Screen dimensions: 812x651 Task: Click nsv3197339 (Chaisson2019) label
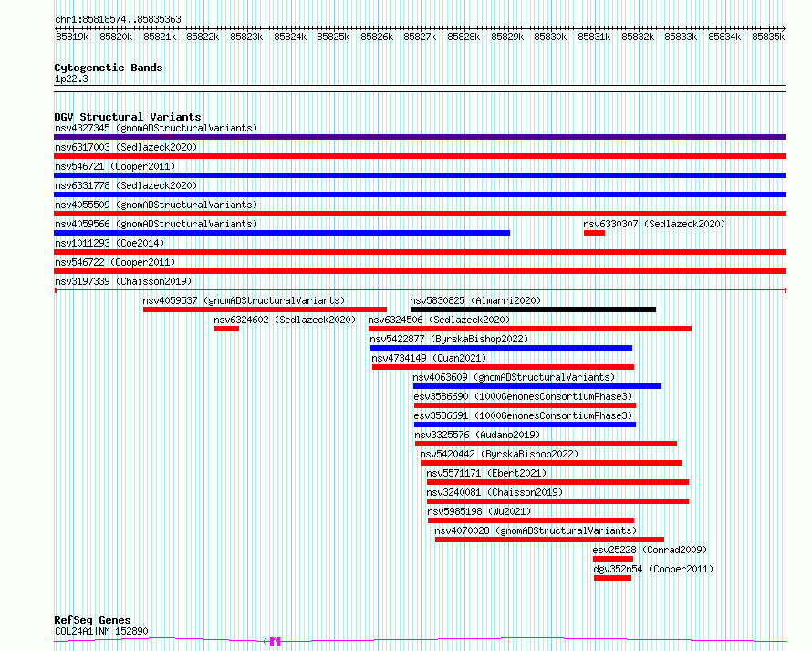(x=123, y=281)
